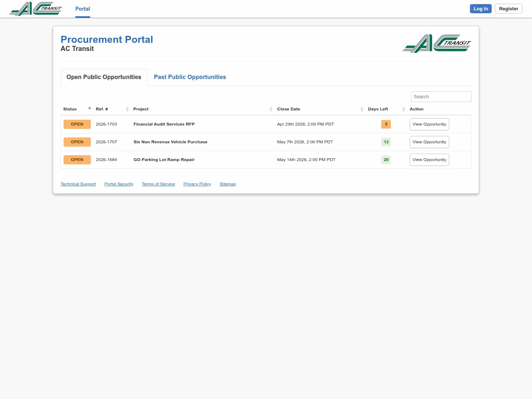
Task: Switch to Past Public Opportunities tab
Action: click(x=190, y=77)
